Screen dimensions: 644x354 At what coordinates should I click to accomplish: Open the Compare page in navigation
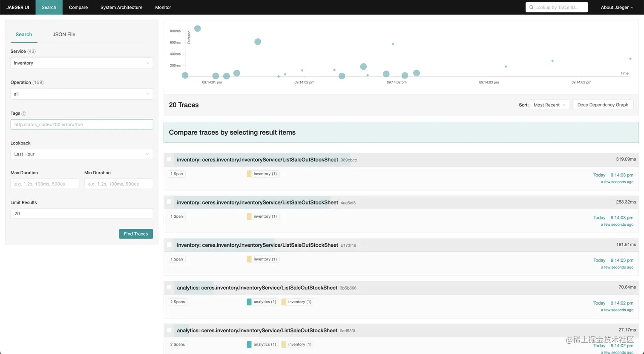pos(78,7)
